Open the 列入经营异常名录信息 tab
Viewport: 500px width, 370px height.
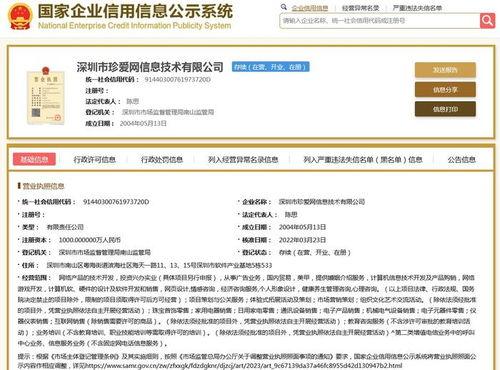point(243,160)
